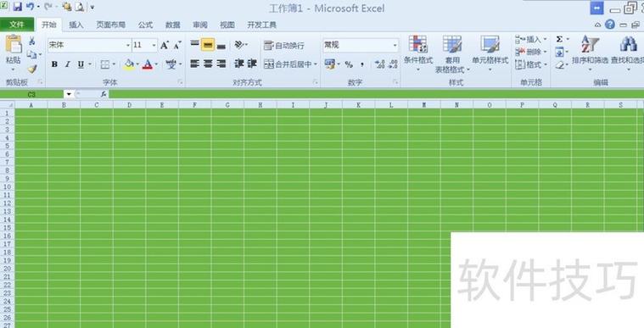This screenshot has width=644, height=328.
Task: Apply borders with the border icon
Action: click(105, 64)
